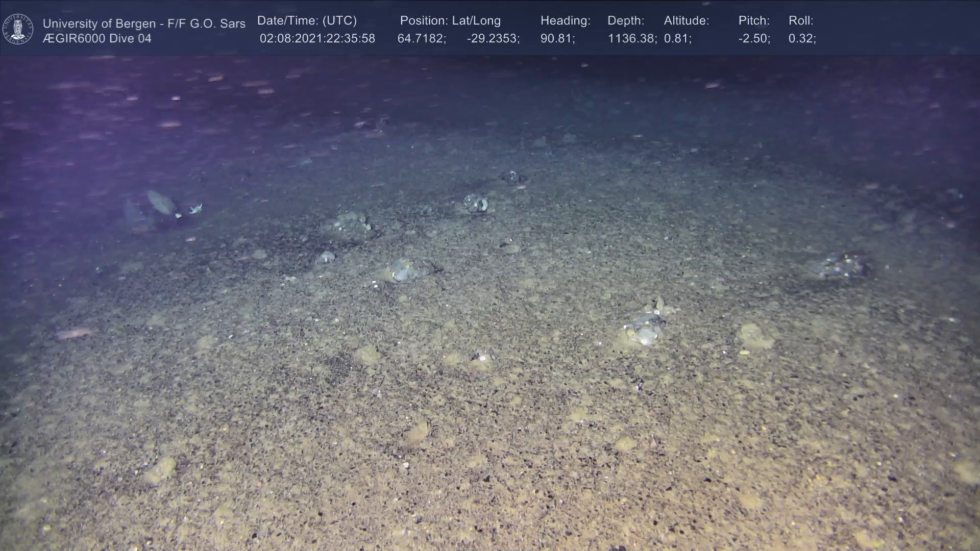Click the fish on the left seafloor
The height and width of the screenshot is (551, 980).
click(x=162, y=203)
